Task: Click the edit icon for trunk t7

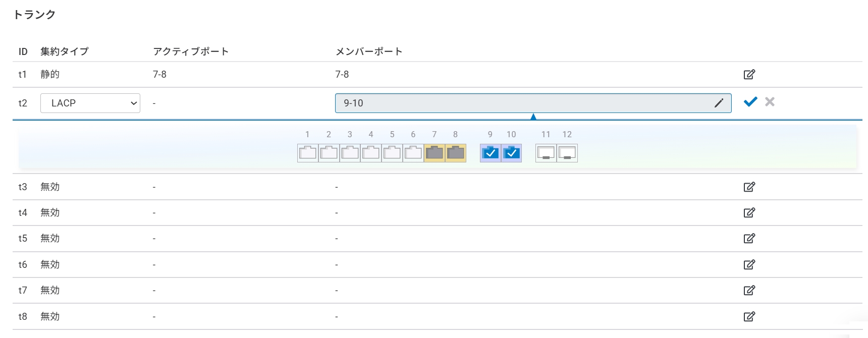Action: 749,291
